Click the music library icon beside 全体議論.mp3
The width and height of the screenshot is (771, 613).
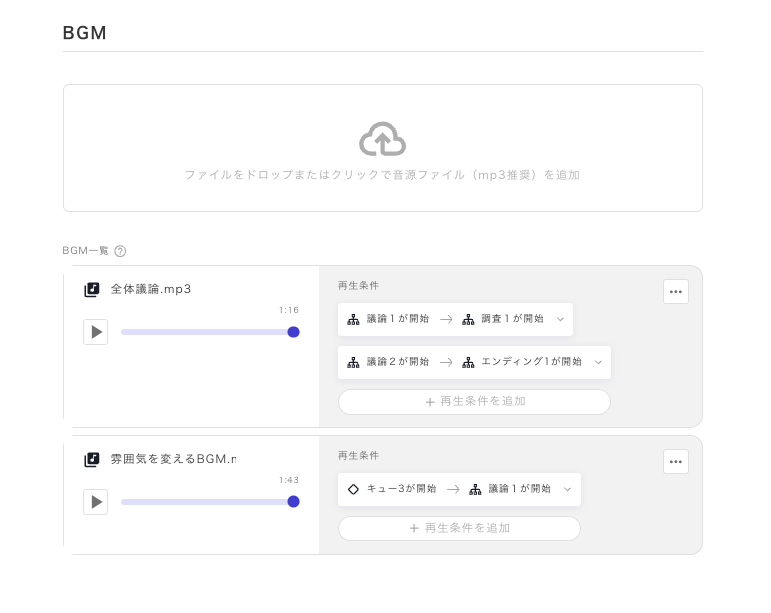pyautogui.click(x=92, y=289)
